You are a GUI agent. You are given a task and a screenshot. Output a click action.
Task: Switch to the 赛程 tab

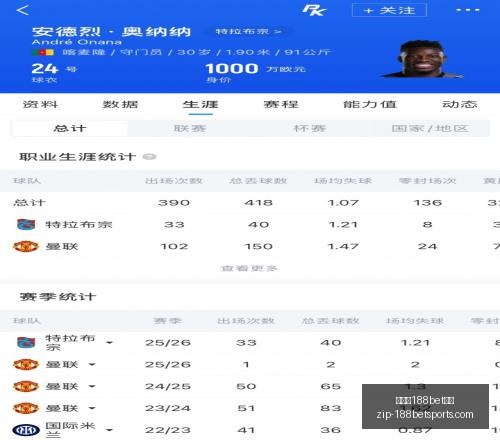coord(281,104)
